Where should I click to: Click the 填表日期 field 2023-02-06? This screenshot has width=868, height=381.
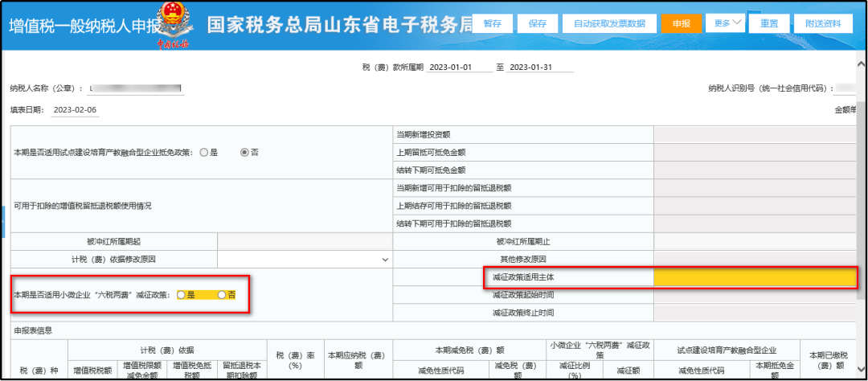point(75,110)
